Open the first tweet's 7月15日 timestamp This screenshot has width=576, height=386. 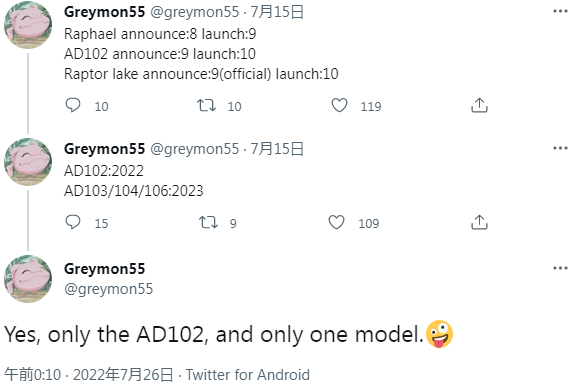click(277, 12)
